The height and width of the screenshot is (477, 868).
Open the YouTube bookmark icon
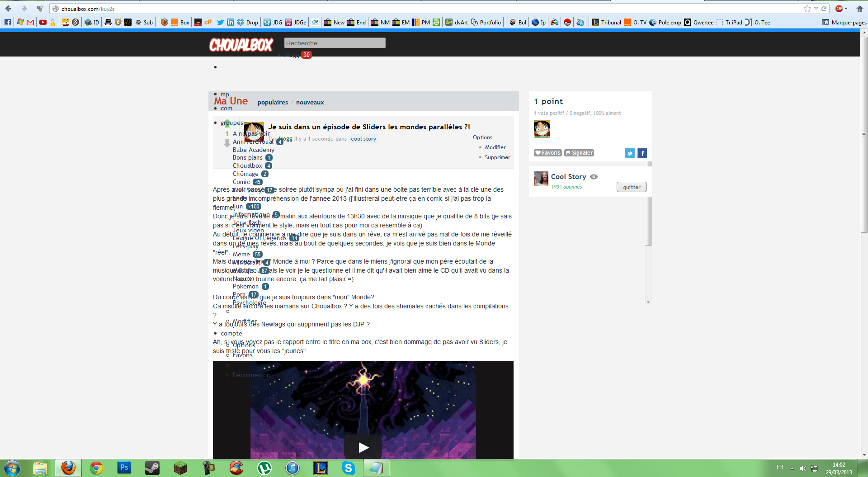pos(43,22)
